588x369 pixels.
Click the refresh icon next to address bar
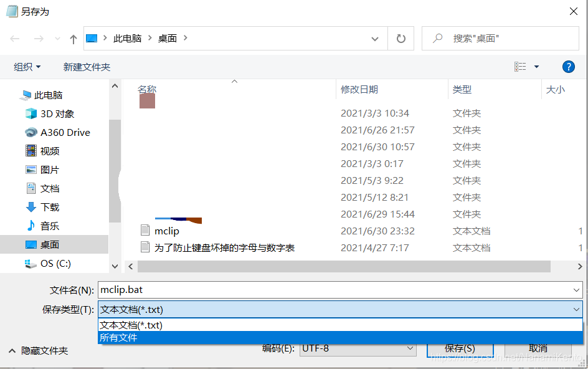point(401,38)
